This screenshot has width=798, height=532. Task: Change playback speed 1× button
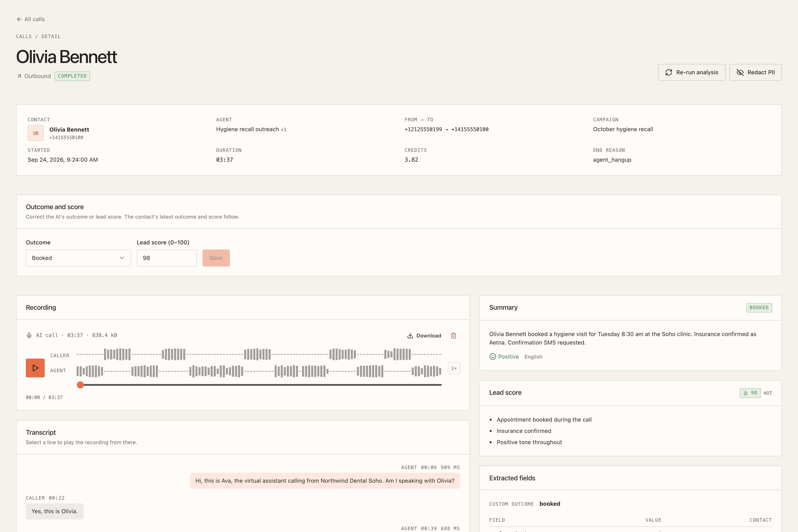(x=454, y=368)
